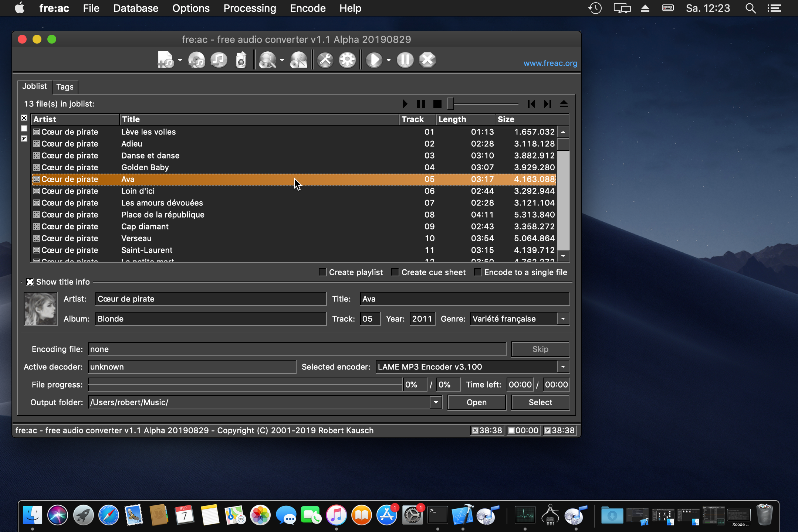Click the File progress bar

coord(245,385)
